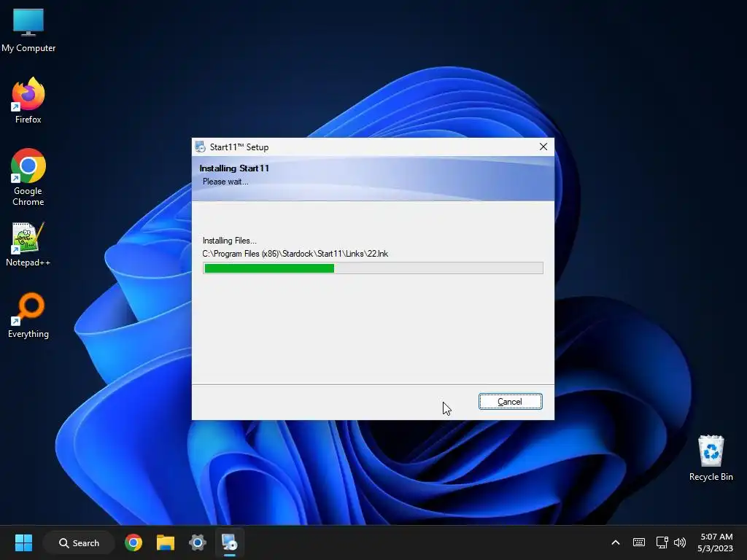747x560 pixels.
Task: Open the touch keyboard tray icon
Action: tap(639, 542)
